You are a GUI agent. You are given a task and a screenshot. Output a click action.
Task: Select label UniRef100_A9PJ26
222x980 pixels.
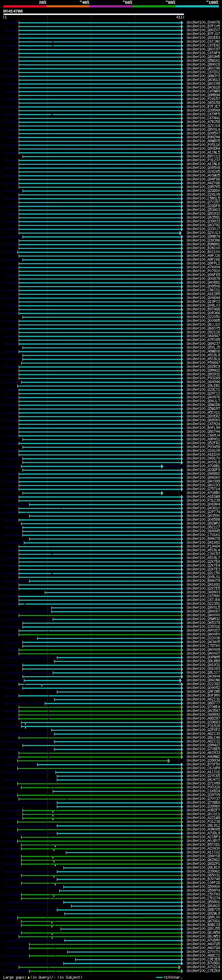point(203,256)
